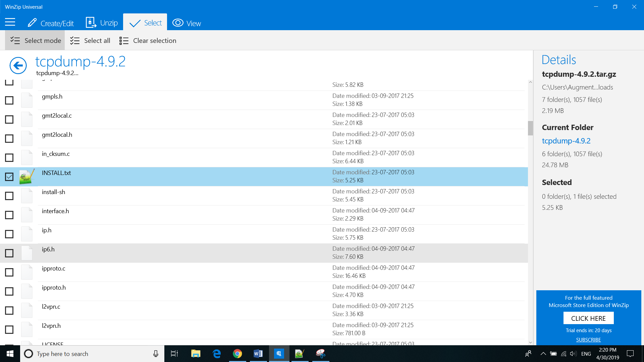This screenshot has width=644, height=362.
Task: Click Clear selection
Action: [148, 41]
